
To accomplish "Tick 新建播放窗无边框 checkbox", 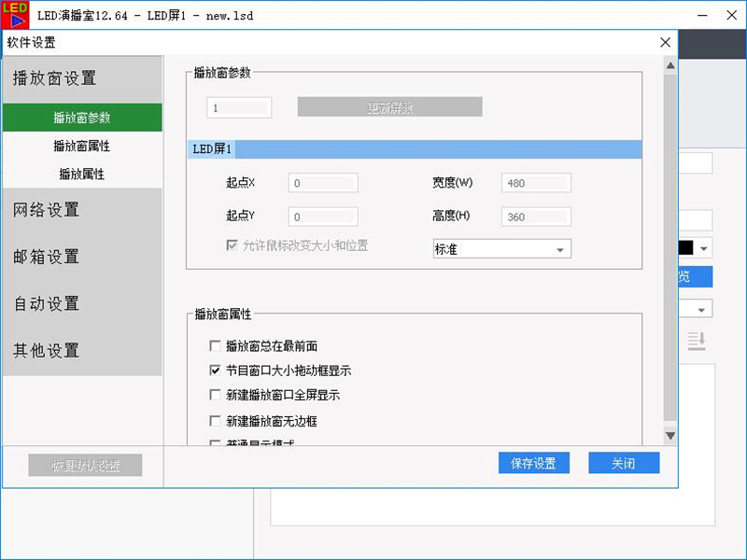I will point(216,421).
